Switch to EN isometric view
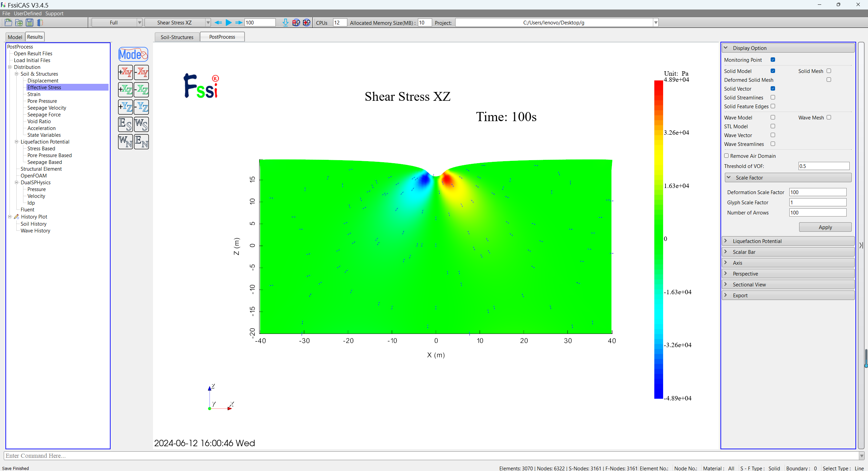This screenshot has width=868, height=471. point(141,142)
